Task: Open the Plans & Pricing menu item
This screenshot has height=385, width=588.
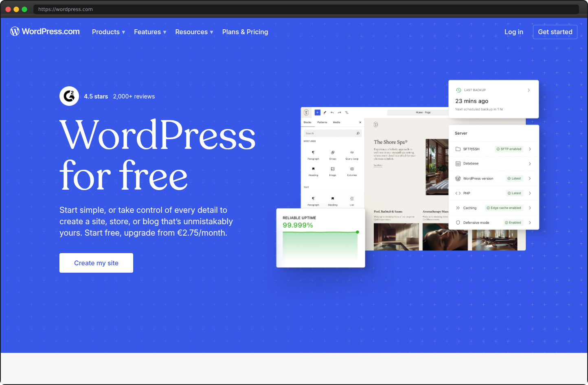Action: (x=245, y=32)
